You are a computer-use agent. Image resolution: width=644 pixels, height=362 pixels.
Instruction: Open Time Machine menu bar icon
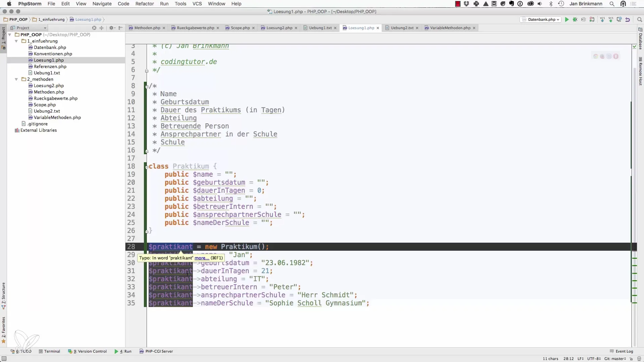click(x=561, y=4)
